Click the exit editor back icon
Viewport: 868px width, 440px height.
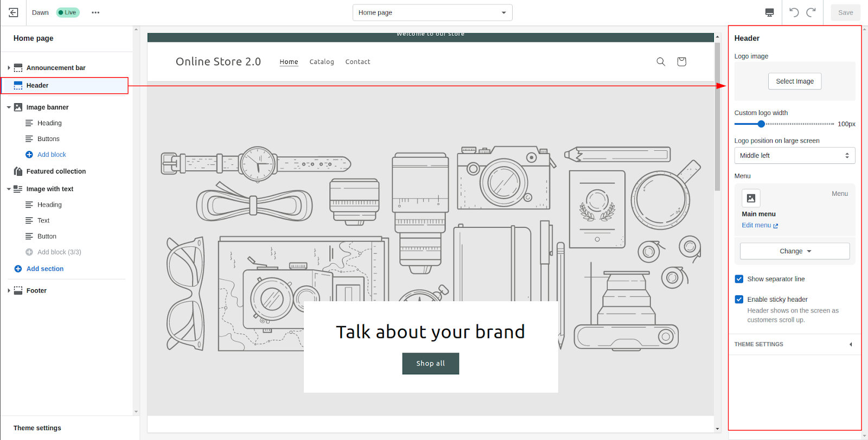pyautogui.click(x=14, y=12)
